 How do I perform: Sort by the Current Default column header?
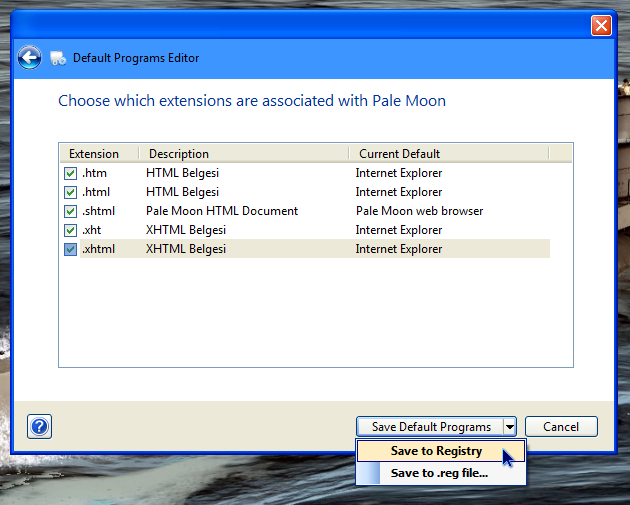[448, 153]
